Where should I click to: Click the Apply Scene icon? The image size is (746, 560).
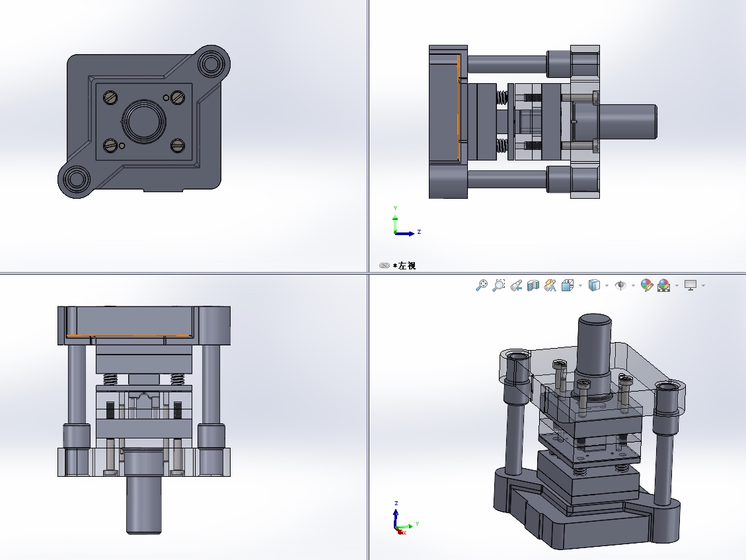pos(663,285)
